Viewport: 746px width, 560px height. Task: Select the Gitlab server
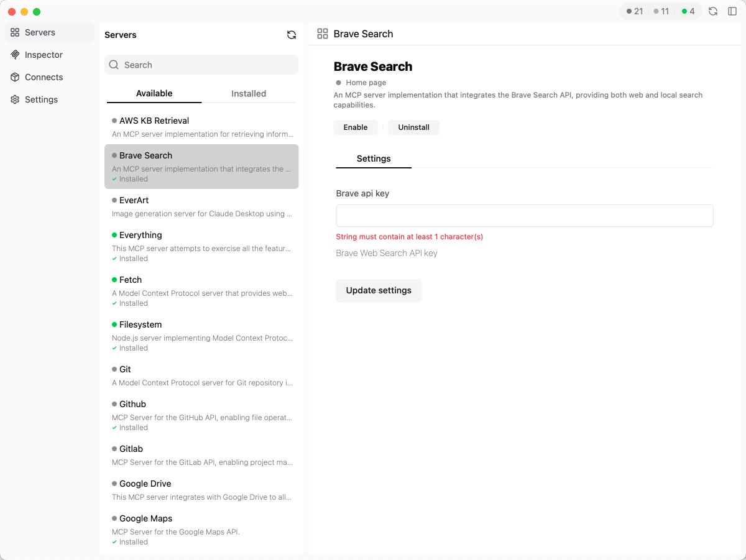tap(201, 455)
